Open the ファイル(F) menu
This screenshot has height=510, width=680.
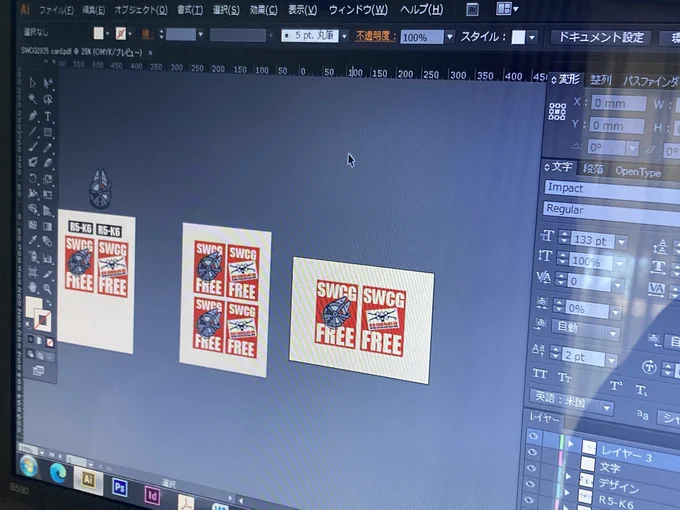(x=56, y=10)
